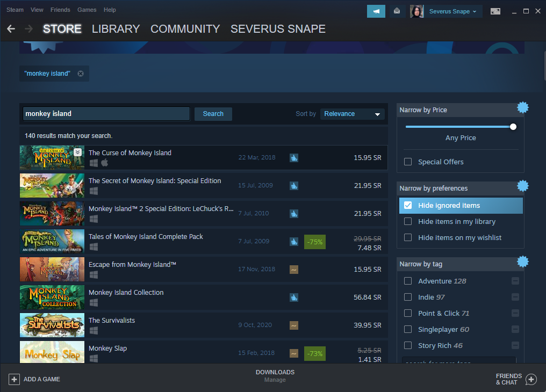Go back with the left arrow
This screenshot has height=392, width=546.
[x=11, y=28]
